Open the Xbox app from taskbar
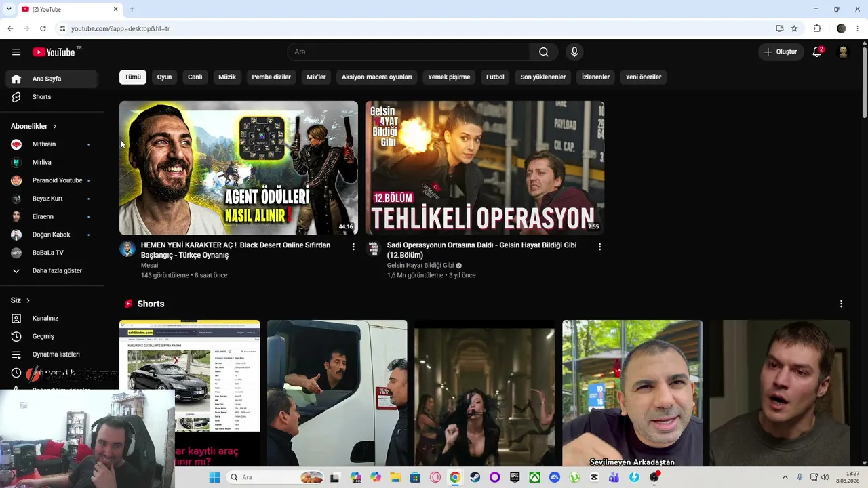The height and width of the screenshot is (488, 868). tap(535, 477)
